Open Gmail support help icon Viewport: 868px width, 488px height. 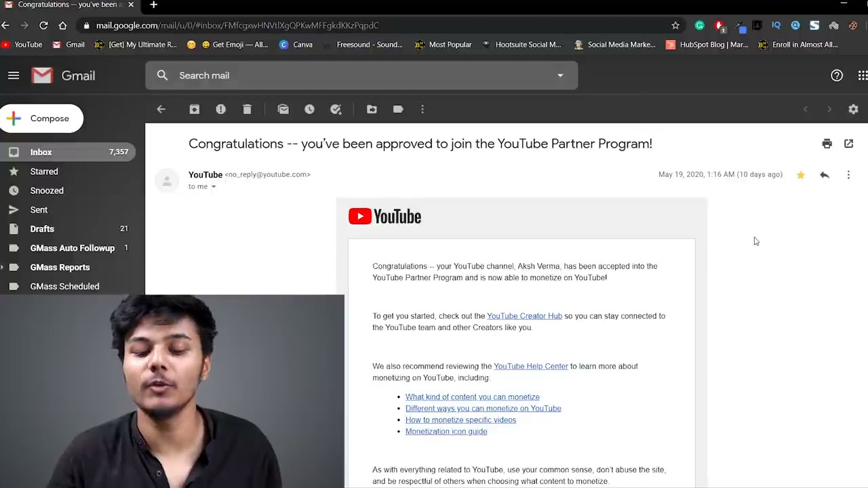pos(837,75)
